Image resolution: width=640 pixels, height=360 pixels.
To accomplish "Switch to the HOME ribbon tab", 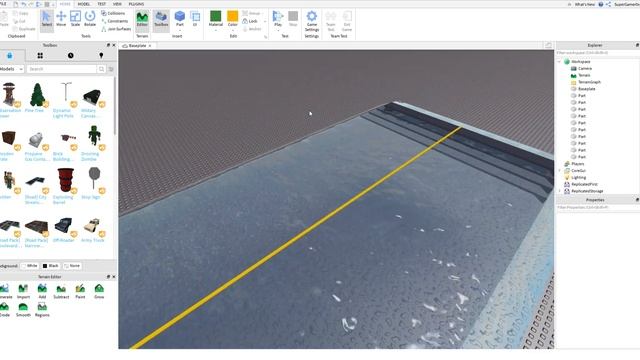I will pyautogui.click(x=65, y=4).
